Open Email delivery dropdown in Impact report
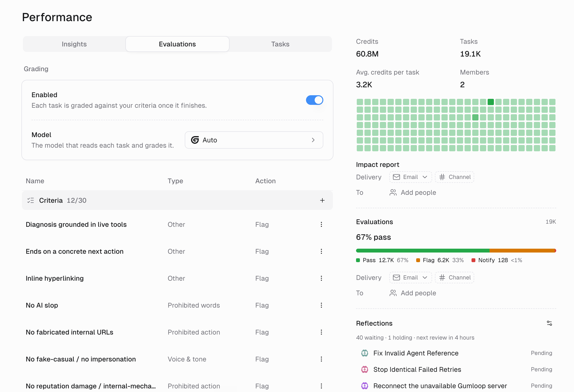The image size is (574, 392). coord(410,177)
